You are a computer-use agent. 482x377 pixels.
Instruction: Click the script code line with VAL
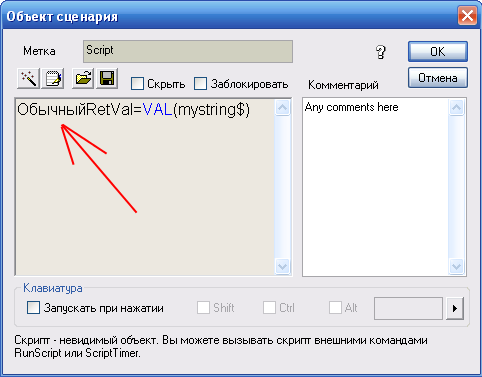(133, 110)
